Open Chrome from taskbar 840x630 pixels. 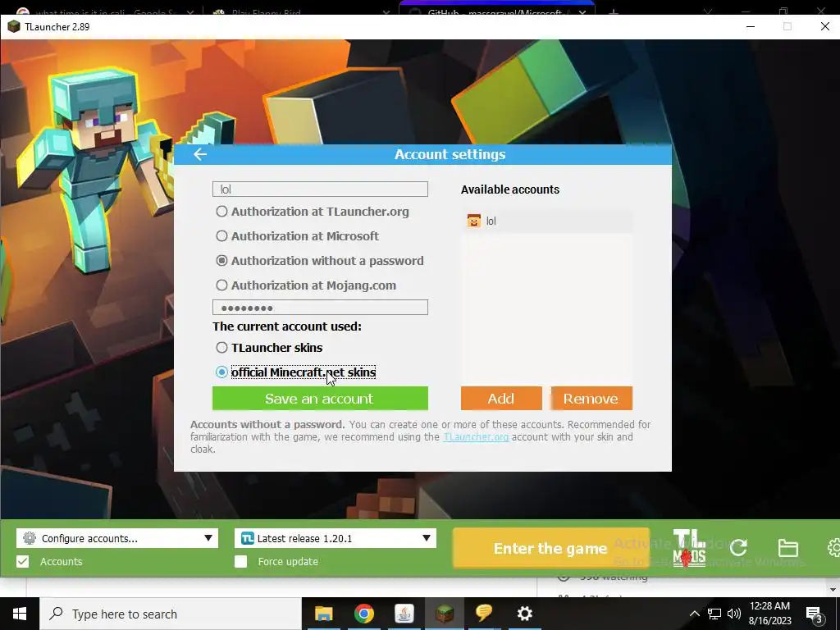click(x=363, y=614)
